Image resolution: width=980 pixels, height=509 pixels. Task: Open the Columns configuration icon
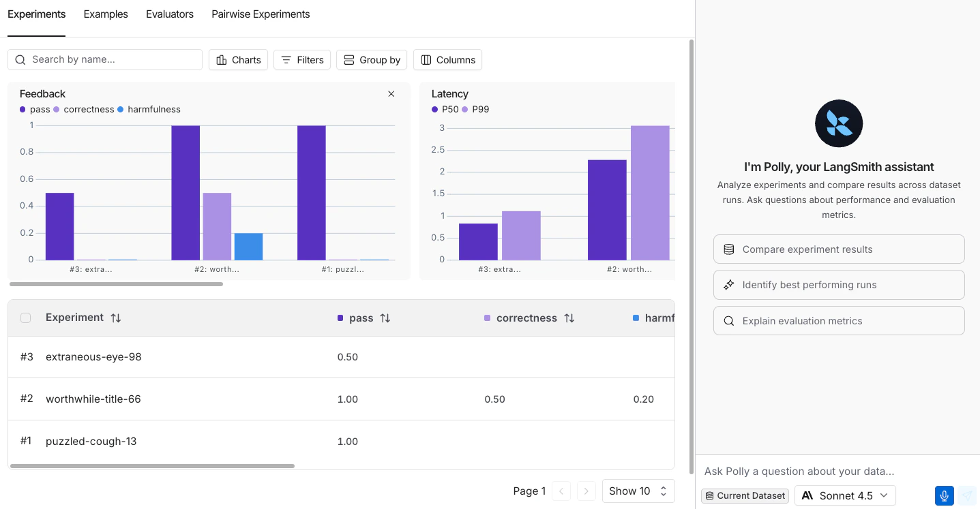pos(428,60)
